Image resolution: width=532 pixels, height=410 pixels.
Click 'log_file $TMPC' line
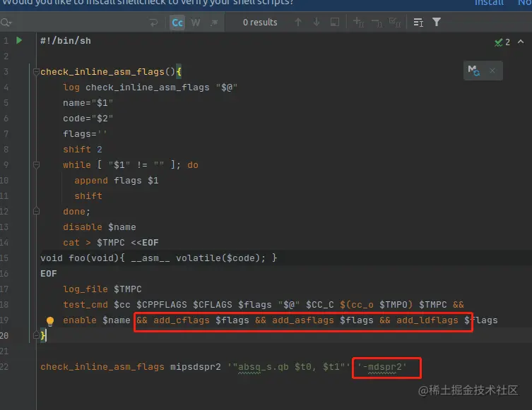(102, 289)
